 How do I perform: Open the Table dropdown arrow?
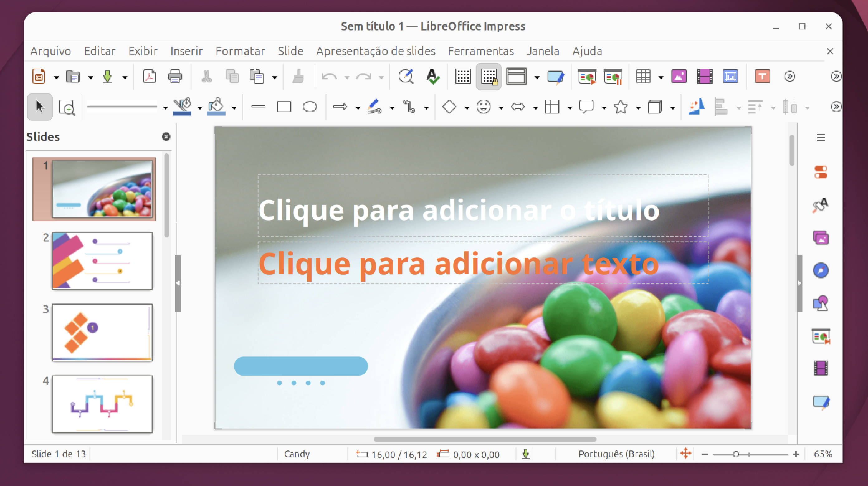pyautogui.click(x=661, y=78)
